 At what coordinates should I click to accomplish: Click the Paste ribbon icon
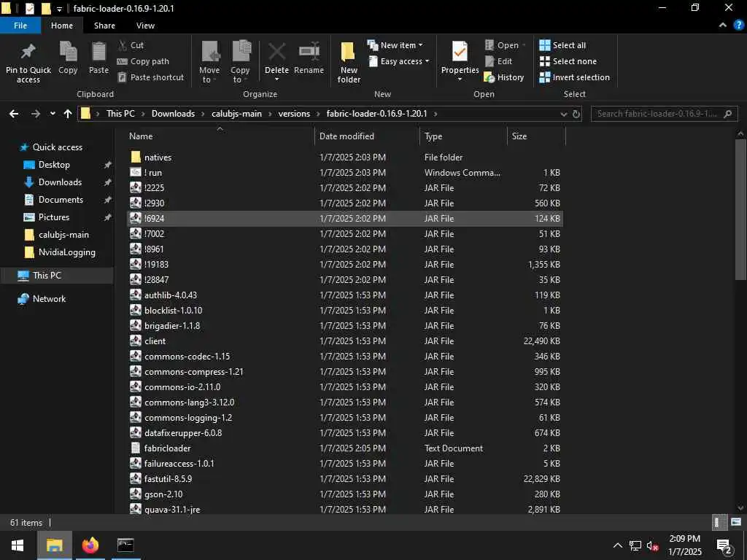click(98, 52)
